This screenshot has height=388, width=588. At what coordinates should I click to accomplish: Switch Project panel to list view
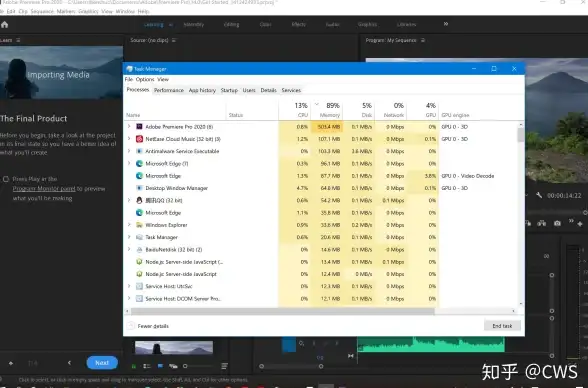pos(147,366)
